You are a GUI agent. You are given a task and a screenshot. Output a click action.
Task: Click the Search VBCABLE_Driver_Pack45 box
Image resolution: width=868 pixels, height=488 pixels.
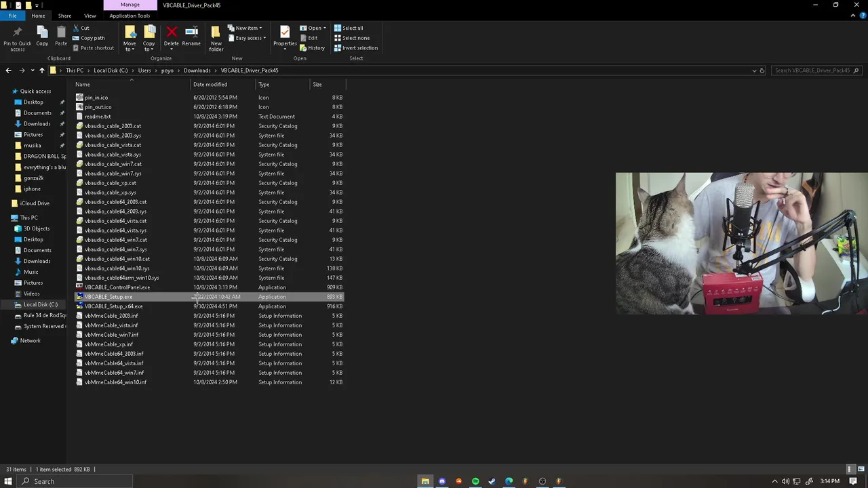[x=817, y=70]
